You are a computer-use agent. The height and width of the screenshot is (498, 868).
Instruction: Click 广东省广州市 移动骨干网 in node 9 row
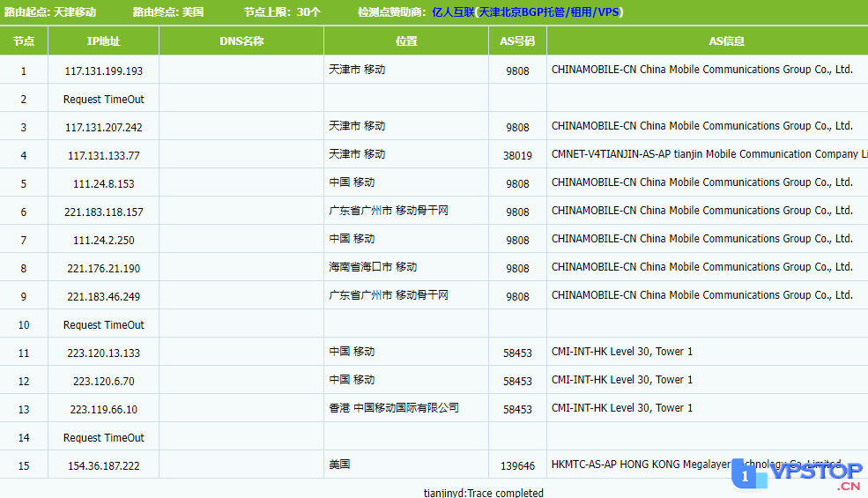click(388, 295)
